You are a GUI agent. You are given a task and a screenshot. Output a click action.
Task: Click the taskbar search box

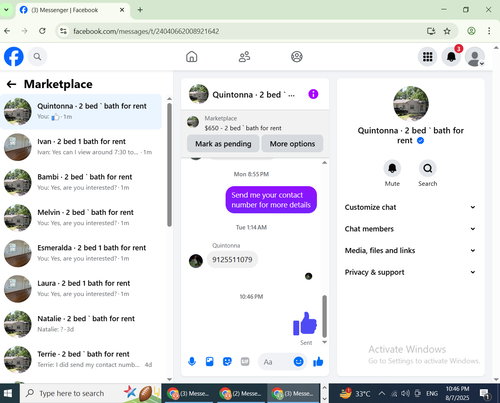tap(90, 394)
